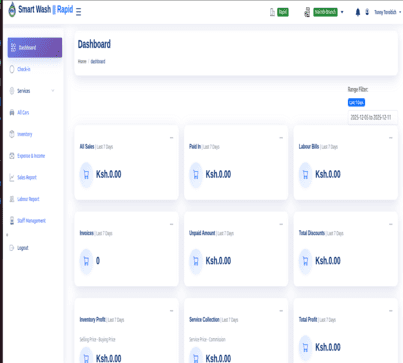403x363 pixels.
Task: Open the Unpaid Amount card options menu
Action: 281,224
